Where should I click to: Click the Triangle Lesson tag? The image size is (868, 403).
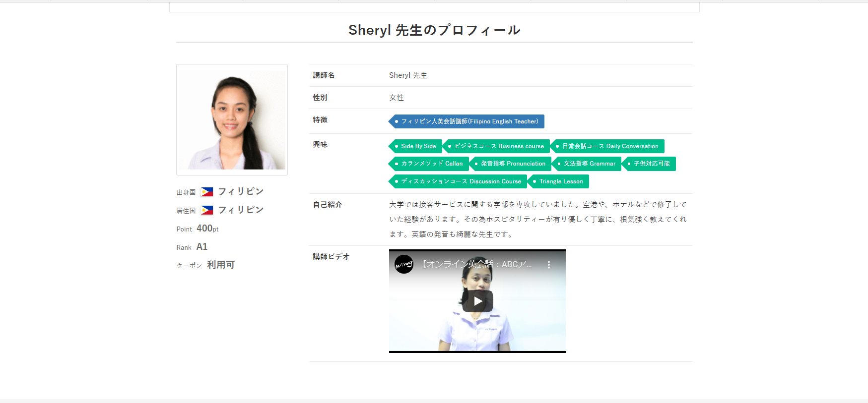559,181
